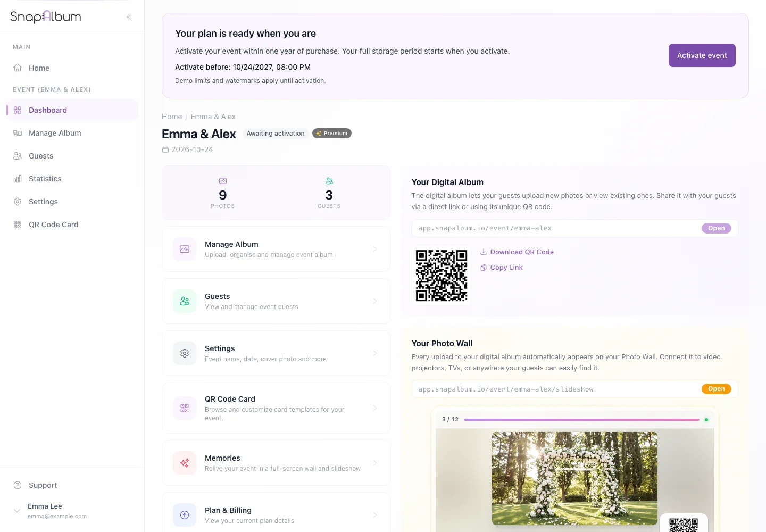Open the QR Code Card sidebar item
Image resolution: width=766 pixels, height=532 pixels.
[72, 225]
